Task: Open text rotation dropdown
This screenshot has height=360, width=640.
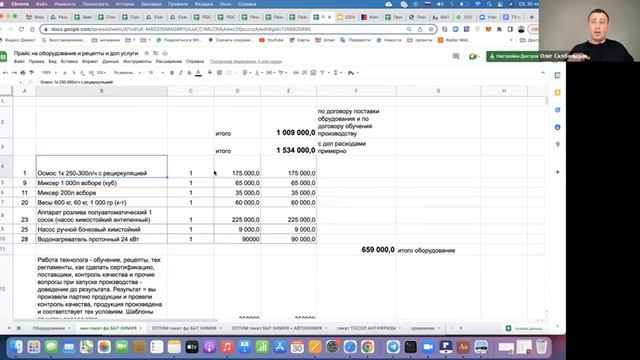Action: 282,73
